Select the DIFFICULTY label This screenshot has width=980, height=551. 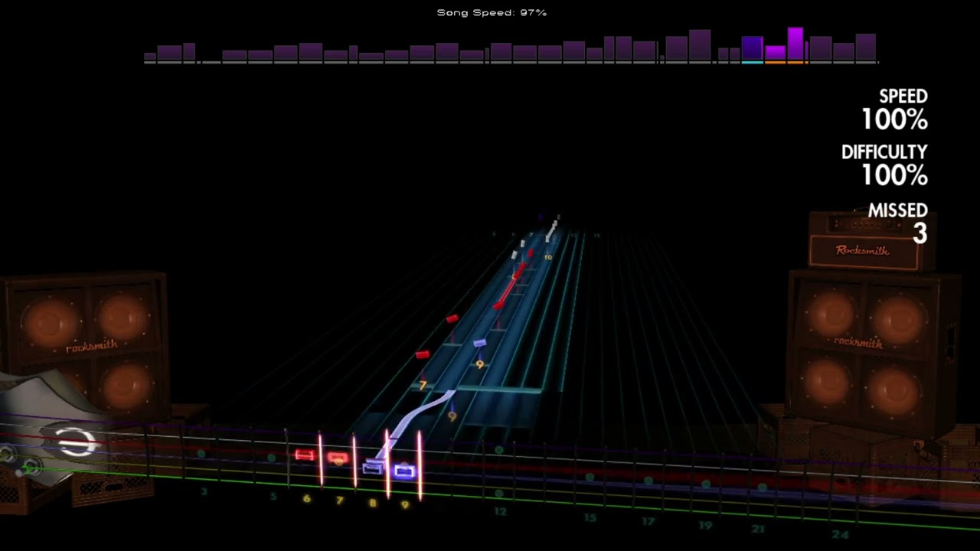pyautogui.click(x=884, y=152)
